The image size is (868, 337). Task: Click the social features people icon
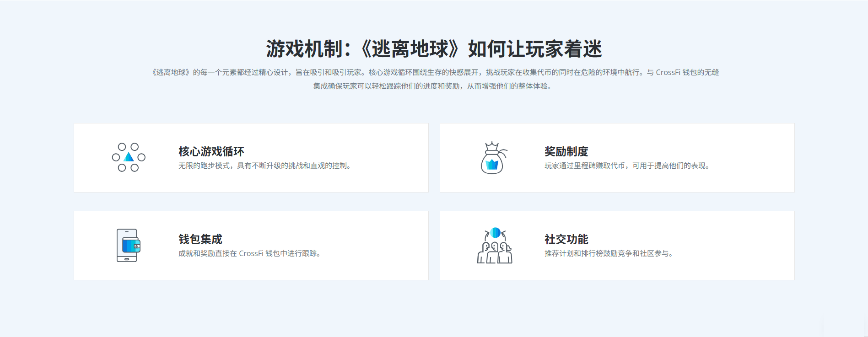click(495, 246)
